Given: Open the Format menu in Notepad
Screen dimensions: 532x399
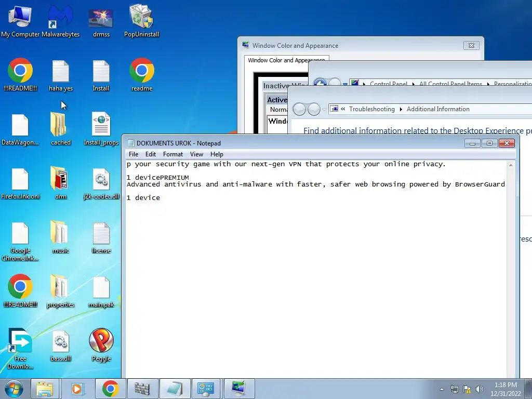Looking at the screenshot, I should 172,154.
